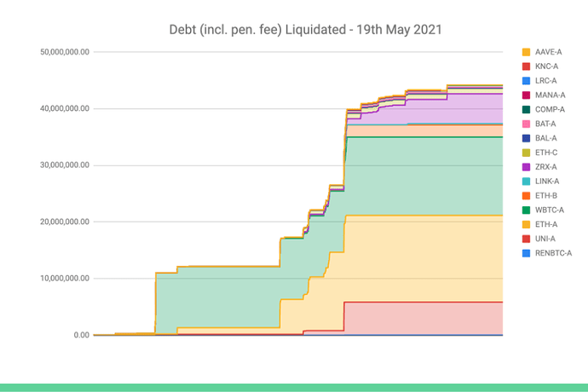Select the COMP-A dark green swatch
The height and width of the screenshot is (392, 588).
526,109
